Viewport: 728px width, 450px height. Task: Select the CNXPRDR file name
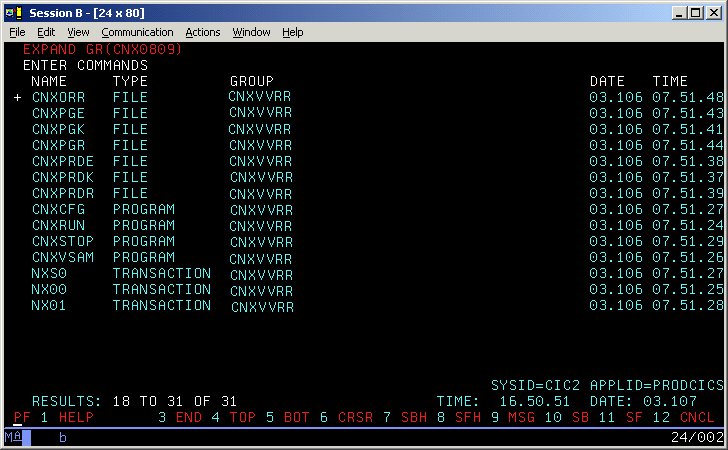tap(63, 193)
